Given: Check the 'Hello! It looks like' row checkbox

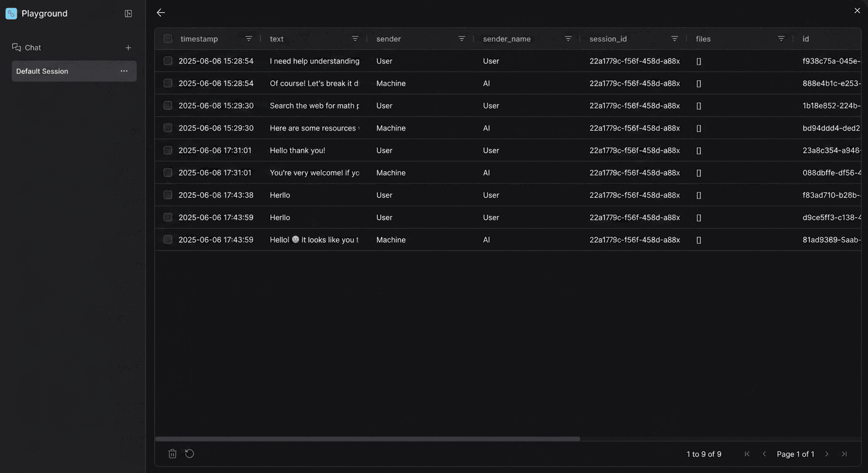Looking at the screenshot, I should point(168,240).
